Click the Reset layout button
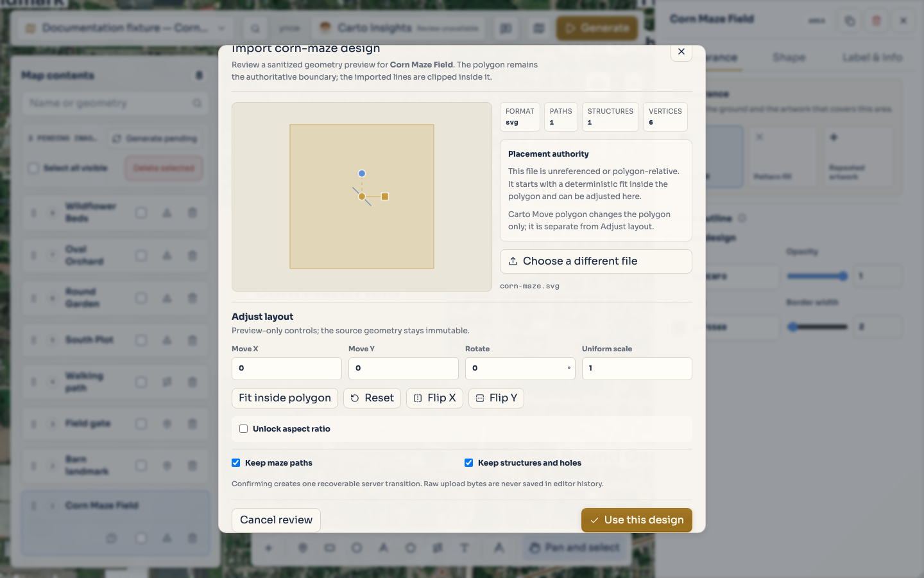 372,398
